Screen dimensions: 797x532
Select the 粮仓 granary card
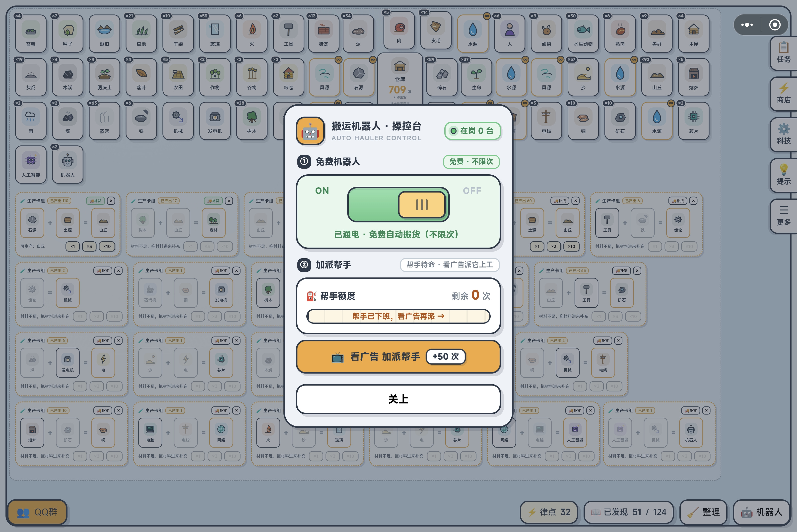pos(288,77)
